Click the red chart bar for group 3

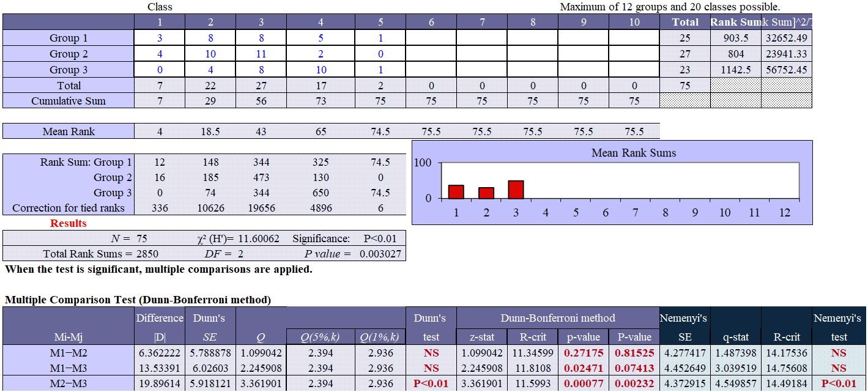point(516,190)
